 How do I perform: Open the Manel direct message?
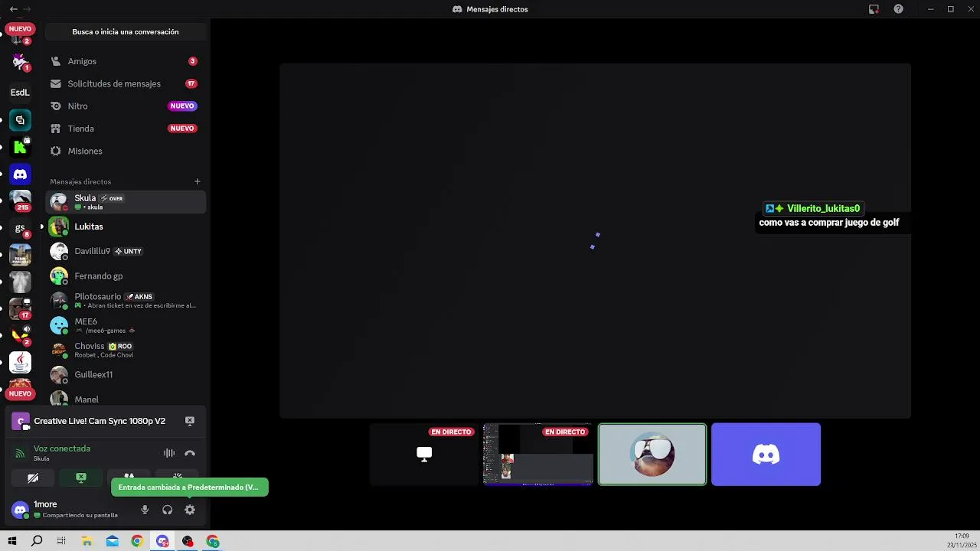(126, 399)
